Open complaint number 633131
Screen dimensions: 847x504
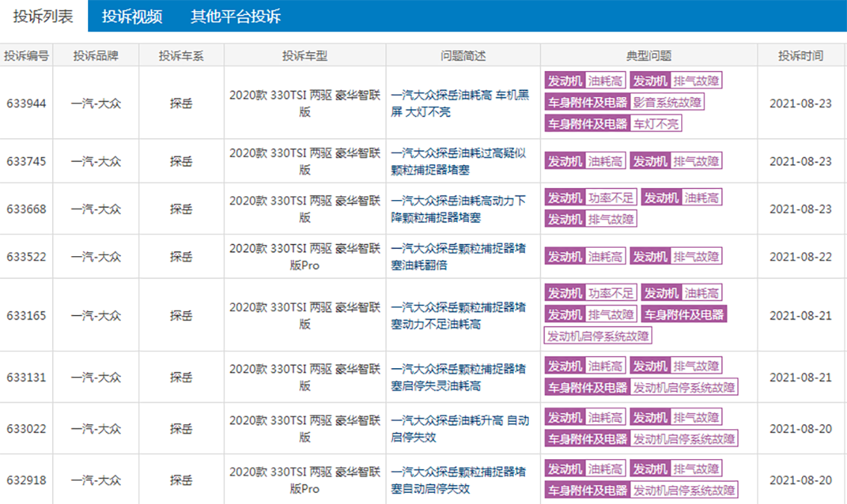click(26, 377)
